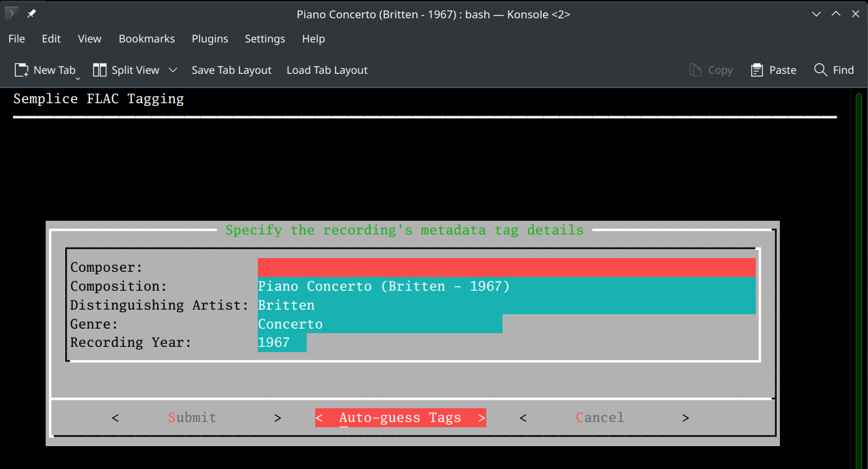Click Save Tab Layout in the toolbar
Screen dimensions: 868x469
[231, 70]
